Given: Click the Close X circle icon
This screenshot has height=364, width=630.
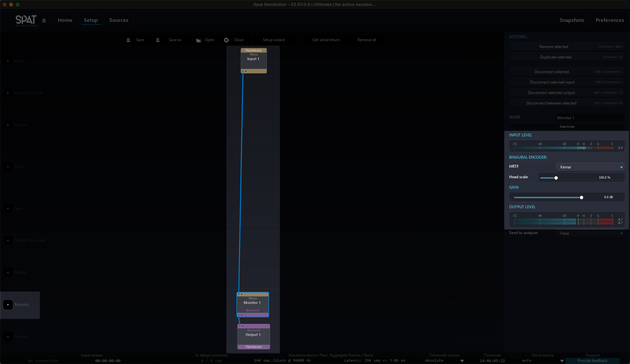Looking at the screenshot, I should pyautogui.click(x=226, y=40).
